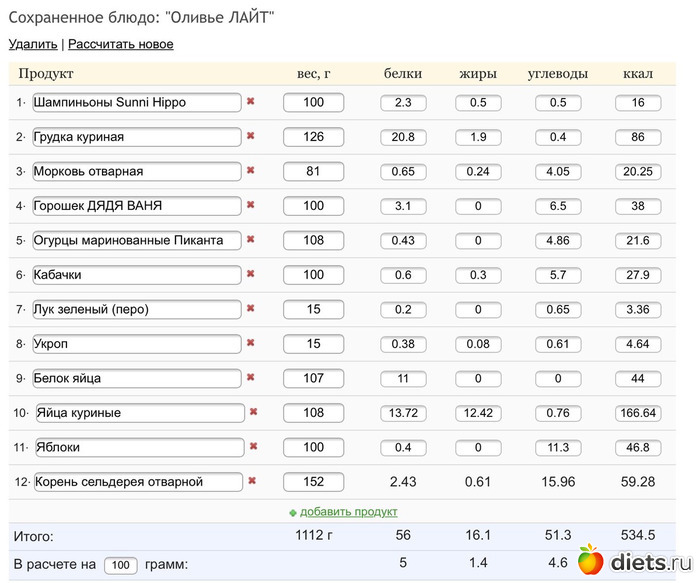Click the diets.ru apple logo
The width and height of the screenshot is (700, 583).
(x=591, y=561)
